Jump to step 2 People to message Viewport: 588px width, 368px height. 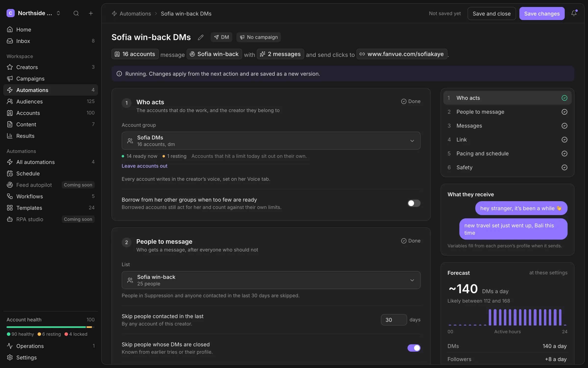[507, 112]
